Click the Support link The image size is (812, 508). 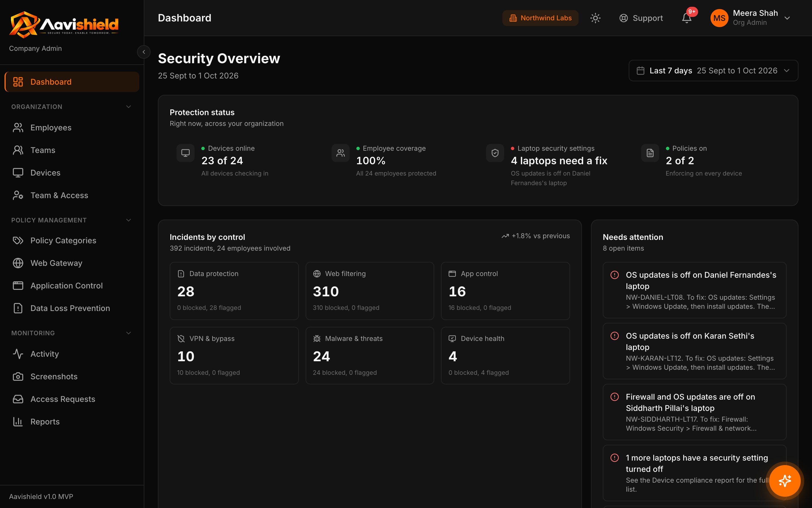pyautogui.click(x=641, y=18)
